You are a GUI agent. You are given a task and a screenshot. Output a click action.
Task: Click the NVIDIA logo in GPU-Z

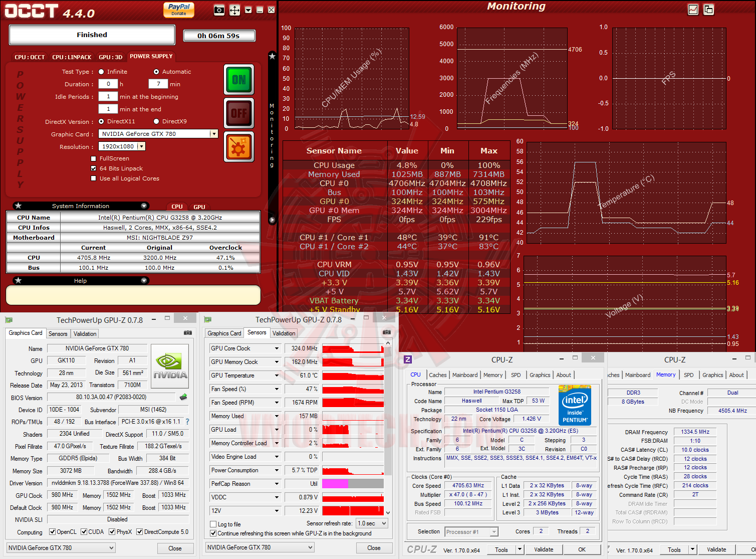170,365
